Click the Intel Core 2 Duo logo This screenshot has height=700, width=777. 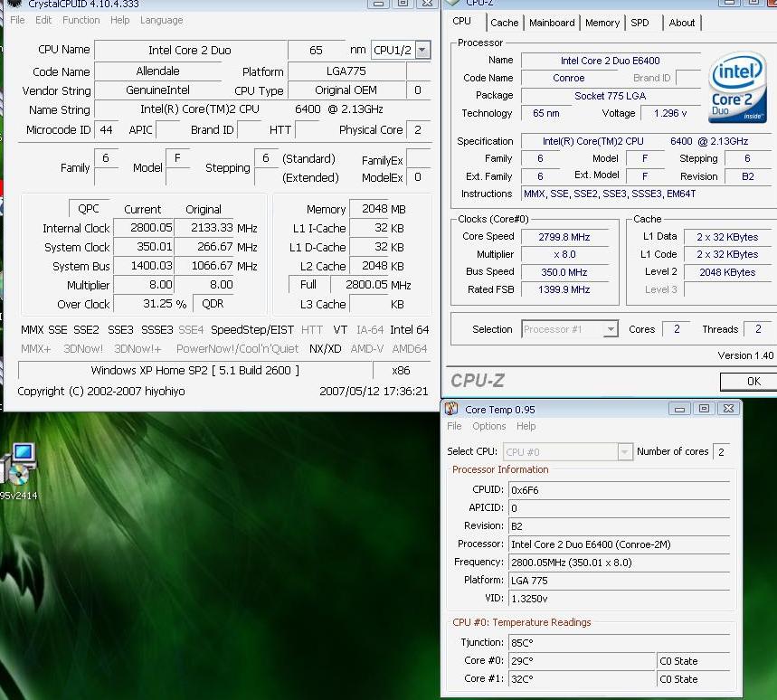click(737, 87)
